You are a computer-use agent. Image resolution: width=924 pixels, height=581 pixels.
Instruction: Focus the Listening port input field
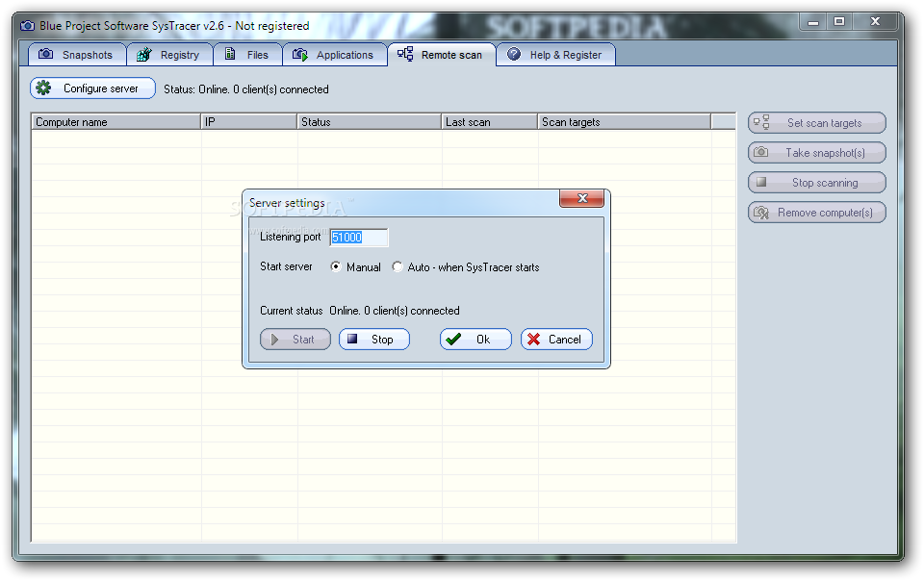click(359, 238)
